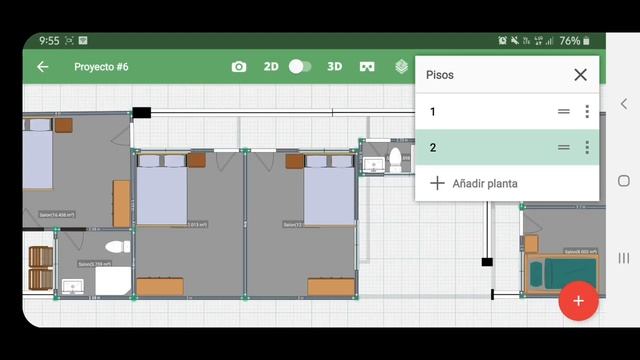Tap the alarm status icon
The image size is (640, 360).
coord(502,40)
